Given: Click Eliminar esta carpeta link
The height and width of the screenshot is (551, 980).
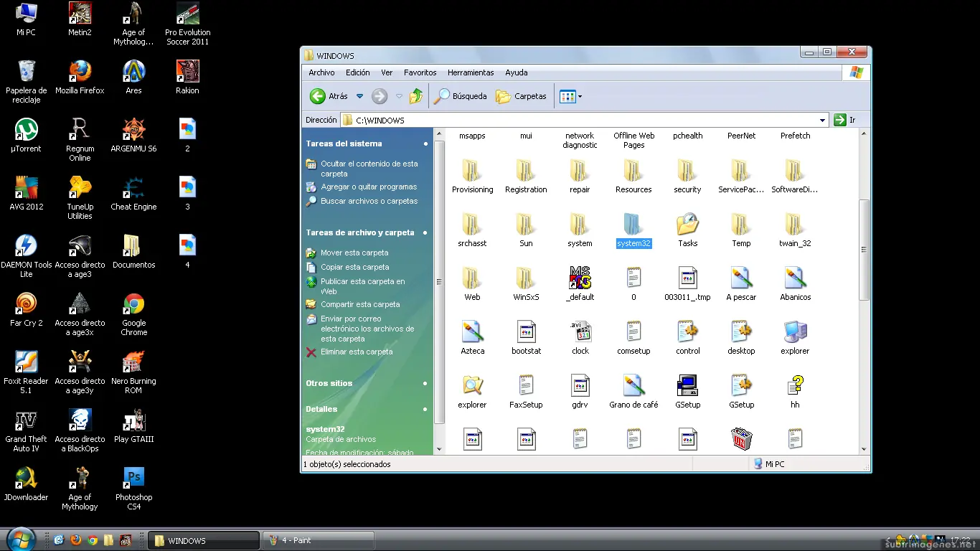Looking at the screenshot, I should [357, 352].
